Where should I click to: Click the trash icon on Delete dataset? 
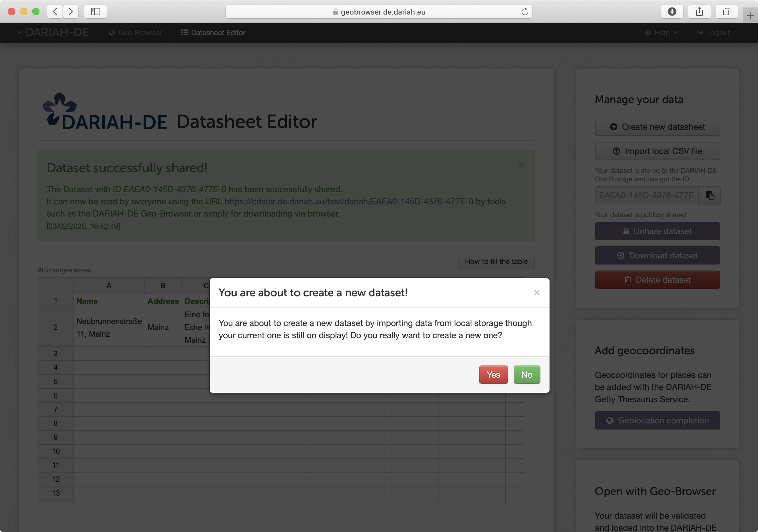[628, 280]
